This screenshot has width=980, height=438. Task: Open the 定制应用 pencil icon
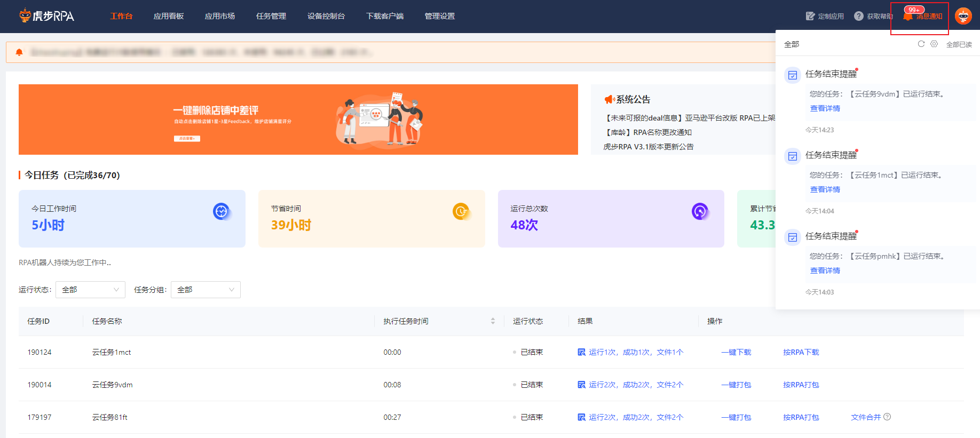[810, 16]
